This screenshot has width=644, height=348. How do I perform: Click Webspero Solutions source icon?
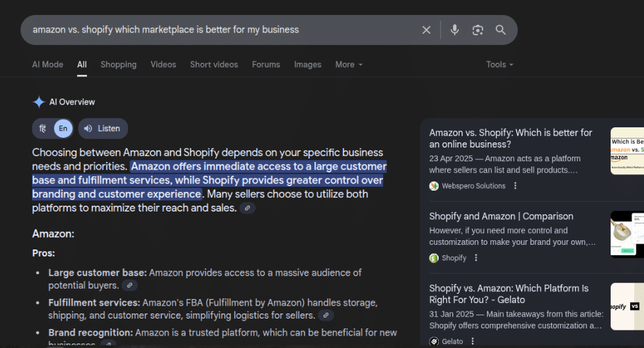pyautogui.click(x=433, y=186)
